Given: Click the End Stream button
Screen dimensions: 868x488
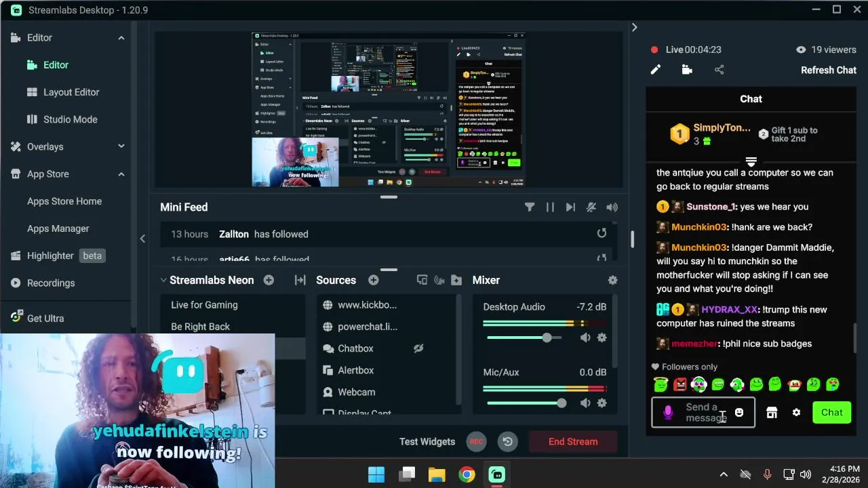Looking at the screenshot, I should click(x=573, y=442).
